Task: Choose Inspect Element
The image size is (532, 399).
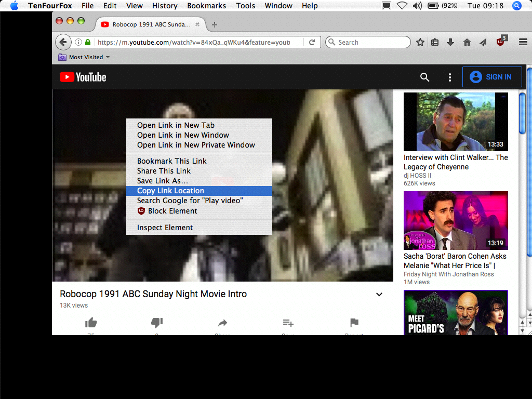Action: point(199,228)
